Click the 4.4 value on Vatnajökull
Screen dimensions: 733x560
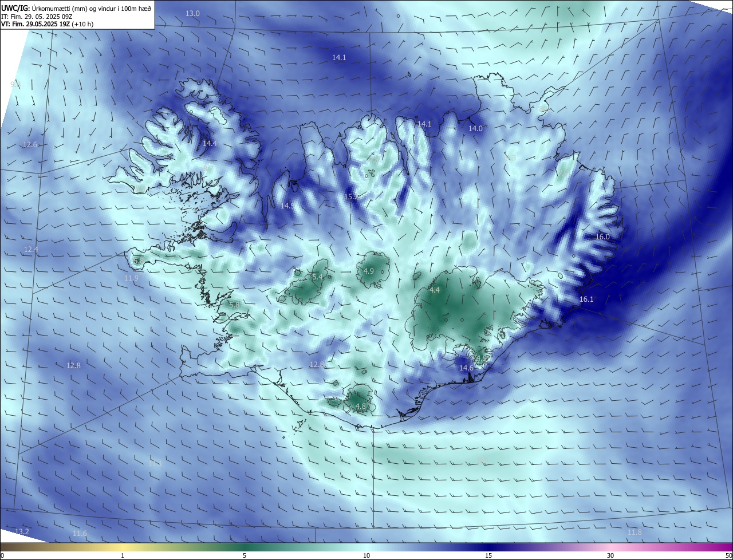435,291
